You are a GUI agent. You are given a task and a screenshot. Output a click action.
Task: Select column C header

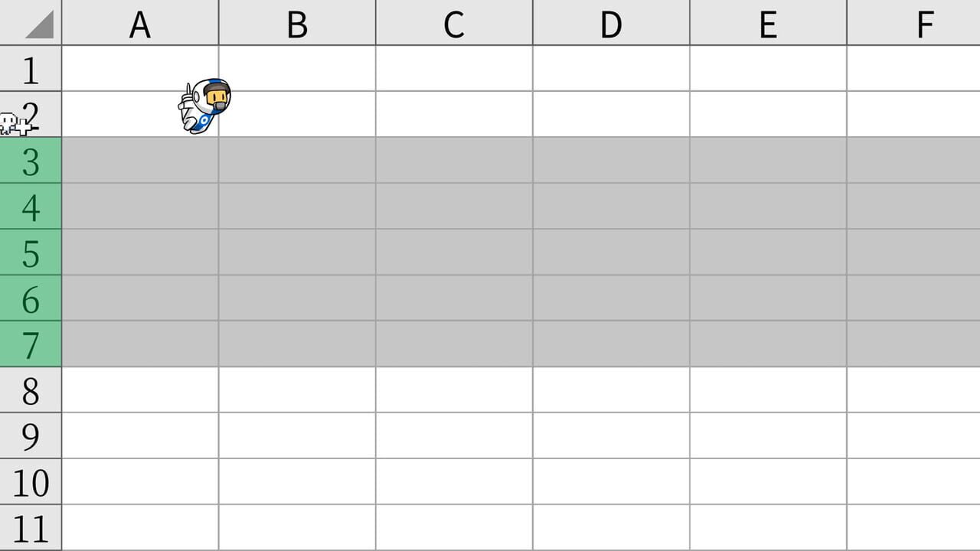click(x=454, y=23)
